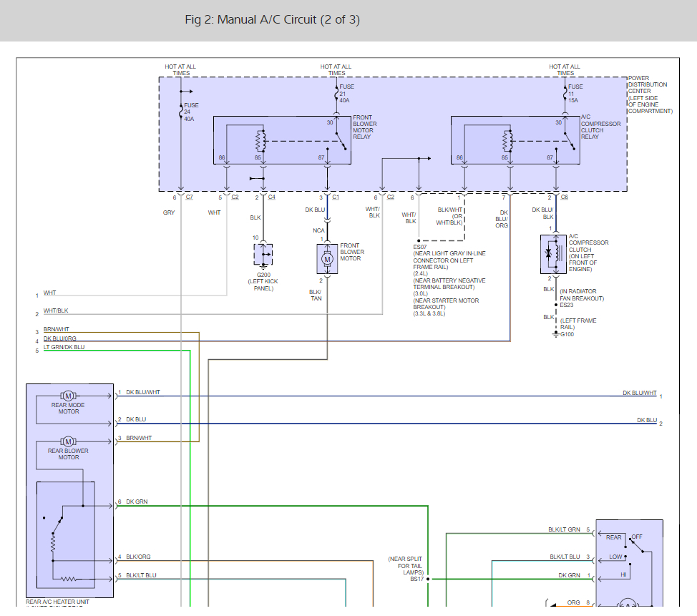Click the Power Distribution Center label
The image size is (697, 616).
click(650, 94)
